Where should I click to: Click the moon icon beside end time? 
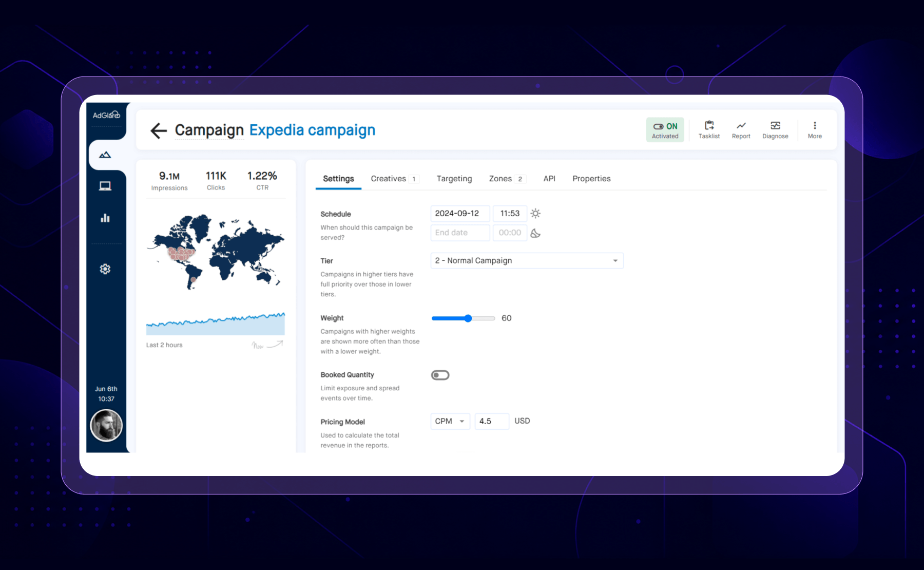tap(535, 233)
